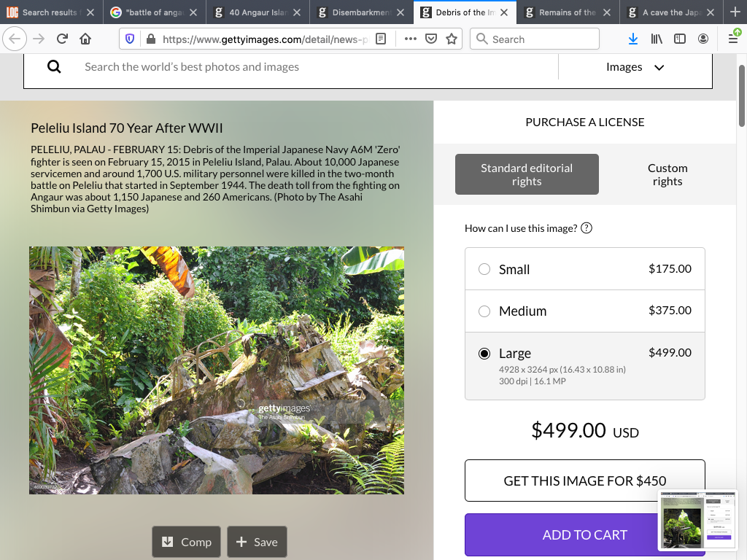Image resolution: width=747 pixels, height=560 pixels.
Task: Select the Small size option
Action: [x=484, y=269]
